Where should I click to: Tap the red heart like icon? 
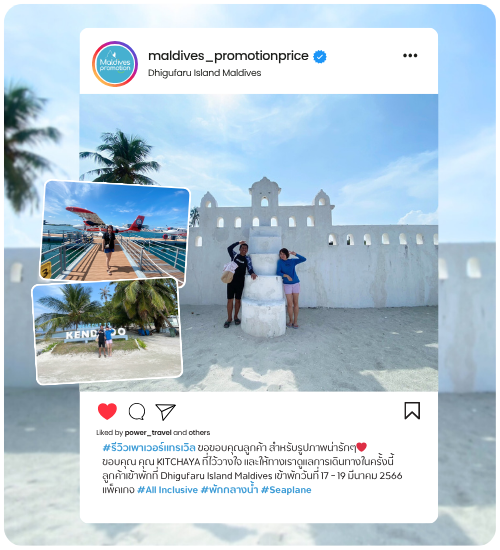click(107, 411)
